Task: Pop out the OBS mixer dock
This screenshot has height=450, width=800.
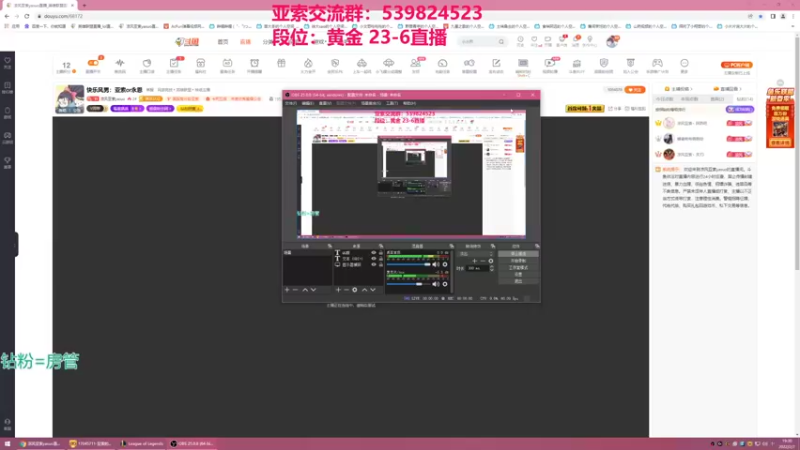Action: (x=451, y=246)
